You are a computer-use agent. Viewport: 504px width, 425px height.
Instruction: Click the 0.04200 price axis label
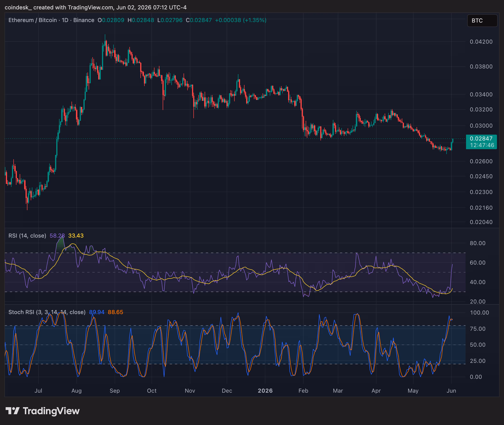481,42
